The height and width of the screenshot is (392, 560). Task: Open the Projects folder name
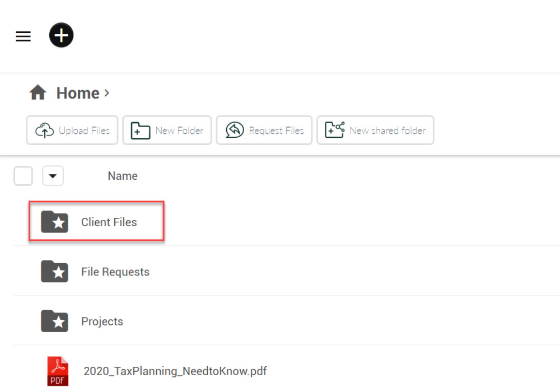(102, 321)
